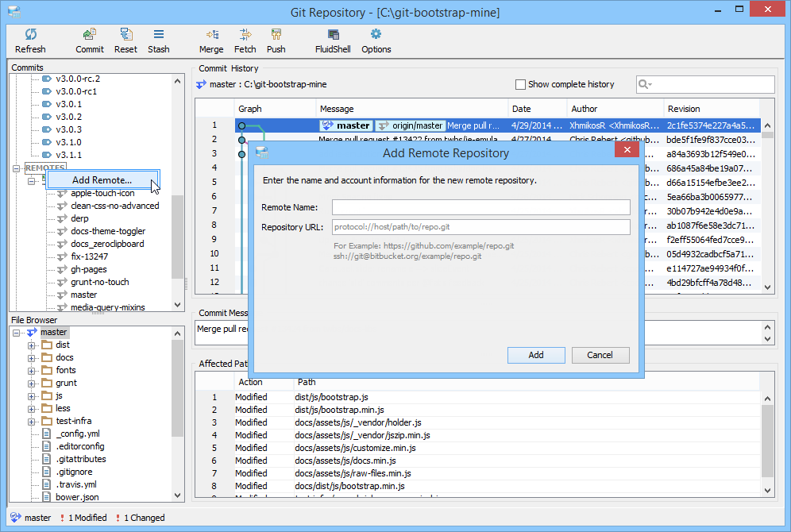Select the v3.0.0-rc.2 tag icon
791x532 pixels.
pos(47,79)
